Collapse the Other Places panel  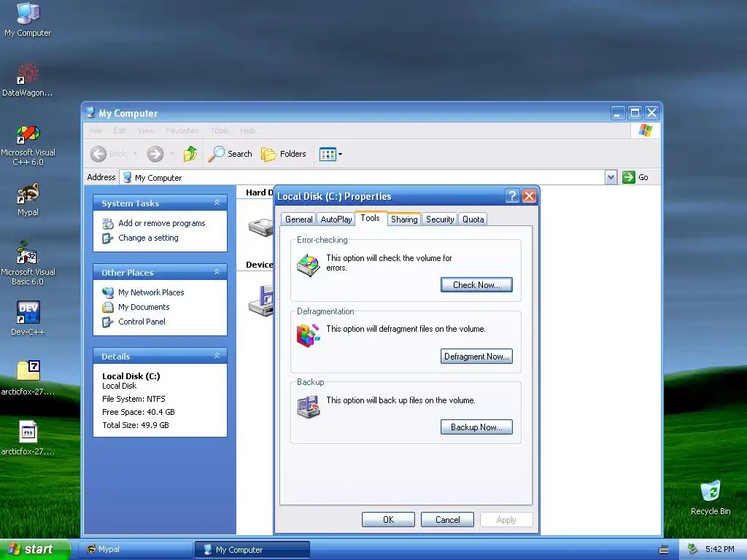click(x=217, y=272)
